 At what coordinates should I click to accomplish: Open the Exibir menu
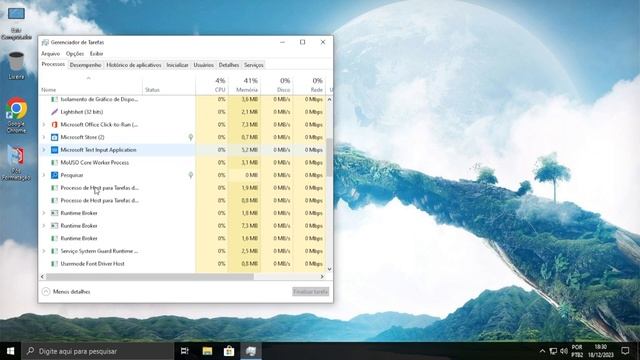(97, 54)
